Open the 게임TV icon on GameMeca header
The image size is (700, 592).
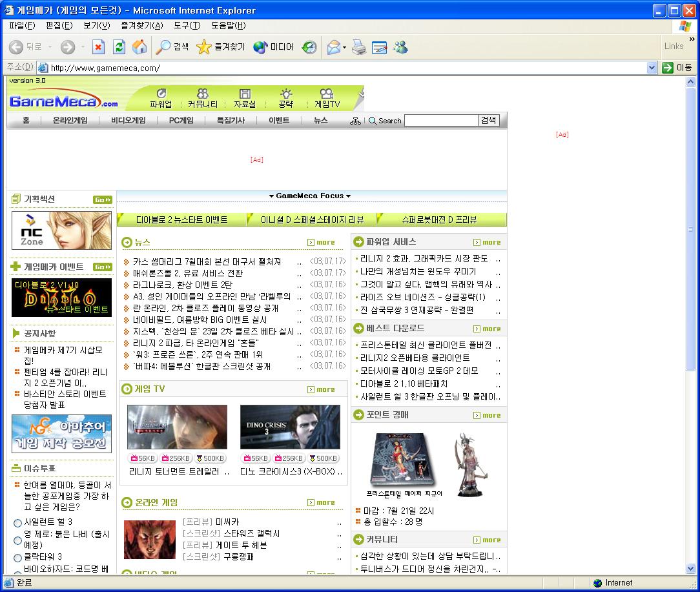(327, 98)
